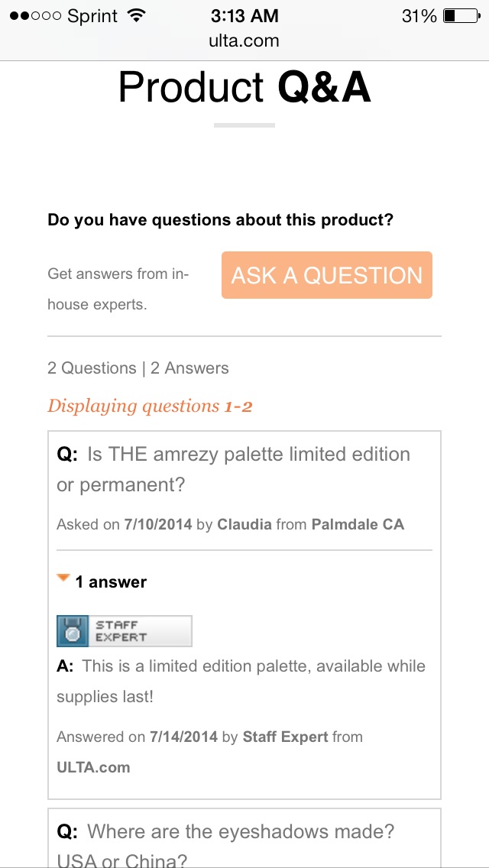
Task: Tap the Ask a Question button
Action: tap(327, 275)
